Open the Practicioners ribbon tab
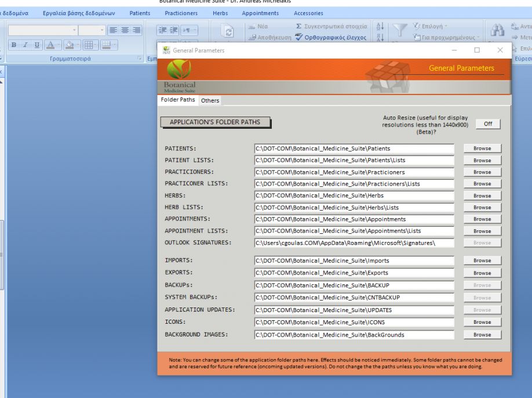532x398 pixels. (181, 13)
